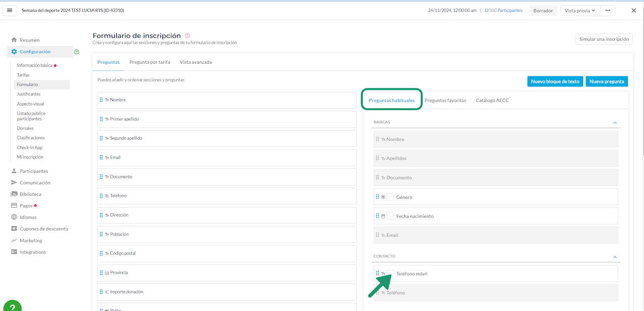
Task: Open the hamburger menu icon
Action: click(10, 10)
